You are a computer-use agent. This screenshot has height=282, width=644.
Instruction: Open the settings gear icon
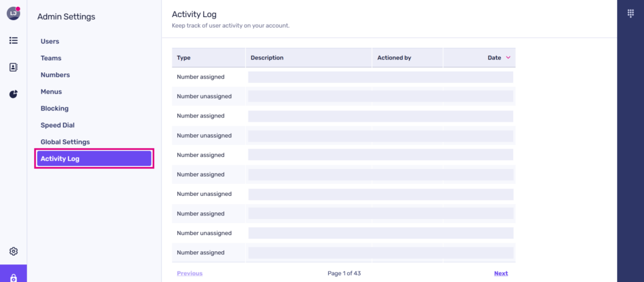(13, 251)
